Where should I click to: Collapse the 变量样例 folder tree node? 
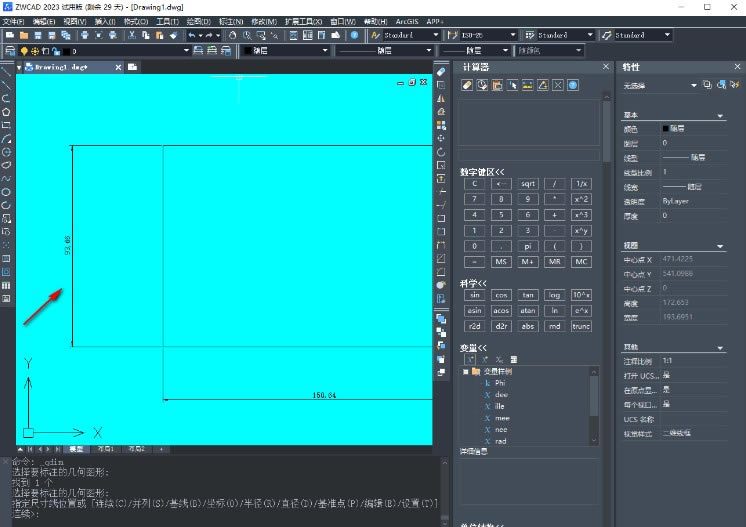coord(466,372)
